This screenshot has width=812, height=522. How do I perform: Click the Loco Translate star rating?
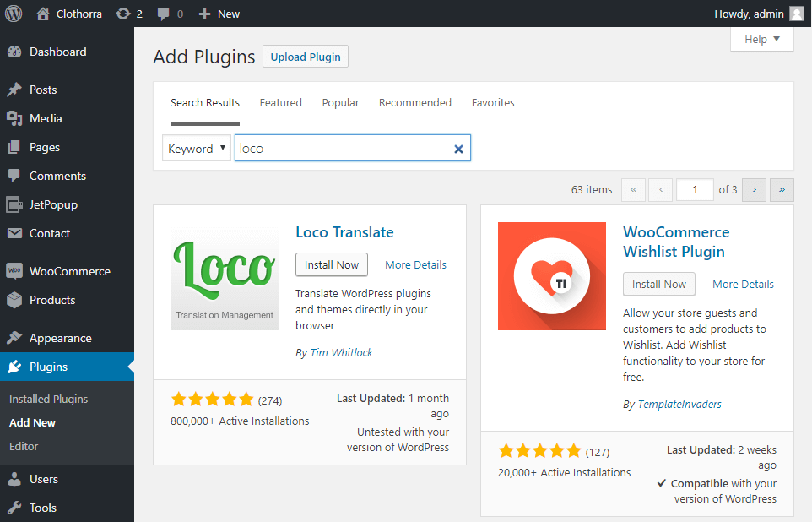point(213,400)
